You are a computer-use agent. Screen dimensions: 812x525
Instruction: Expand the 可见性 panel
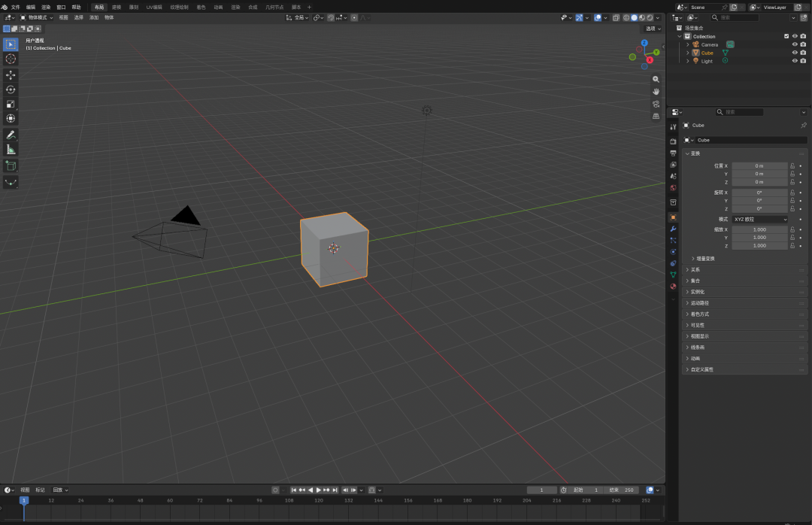coord(744,325)
